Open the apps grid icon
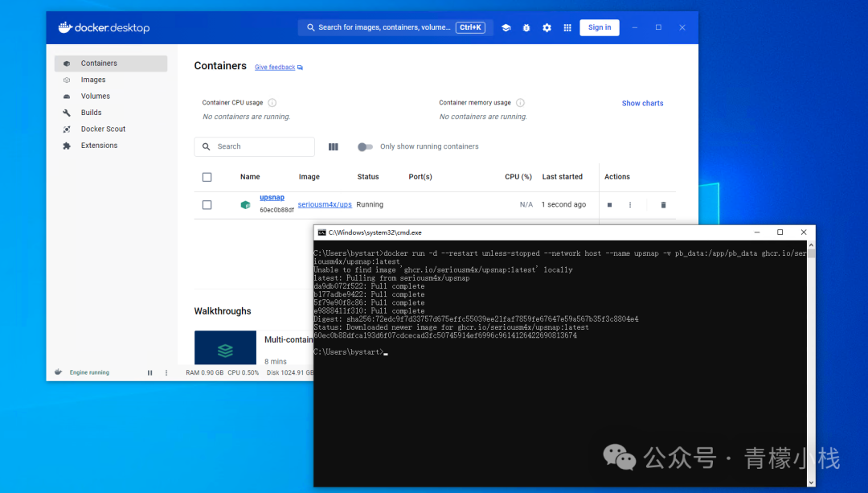Screen dimensions: 868x493 tap(567, 27)
